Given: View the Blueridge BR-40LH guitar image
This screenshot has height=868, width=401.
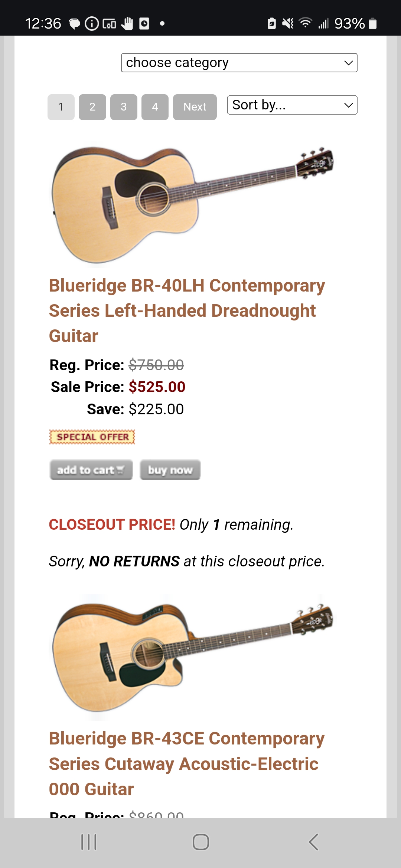Looking at the screenshot, I should click(x=192, y=205).
